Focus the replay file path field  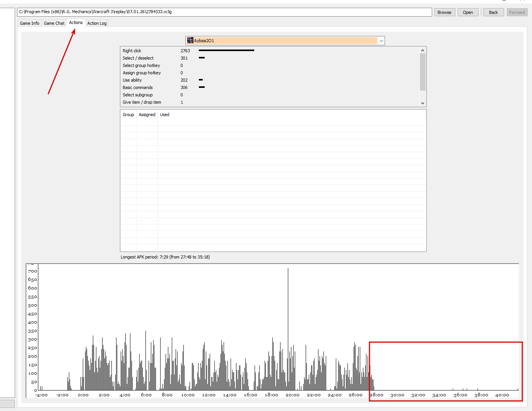coord(224,12)
